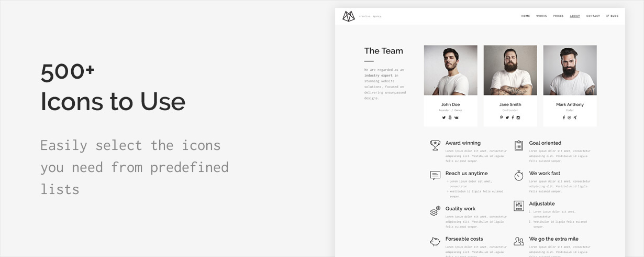
Task: Open Jane Smith's Facebook icon
Action: pyautogui.click(x=513, y=117)
